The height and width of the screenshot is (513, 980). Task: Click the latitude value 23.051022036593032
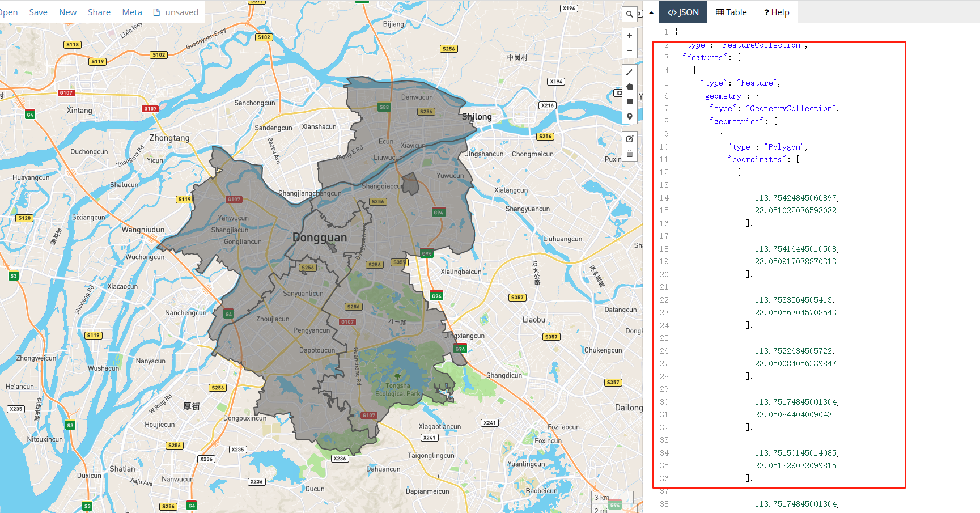(796, 210)
